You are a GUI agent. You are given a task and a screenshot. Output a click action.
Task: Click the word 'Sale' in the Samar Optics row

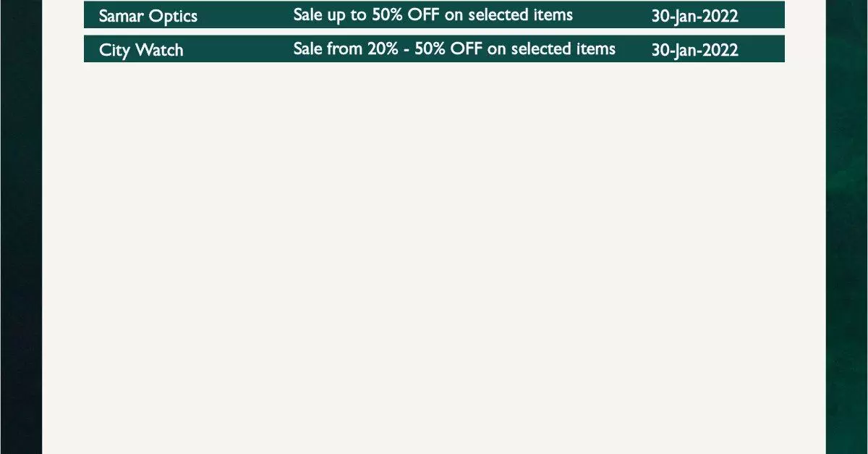click(308, 14)
